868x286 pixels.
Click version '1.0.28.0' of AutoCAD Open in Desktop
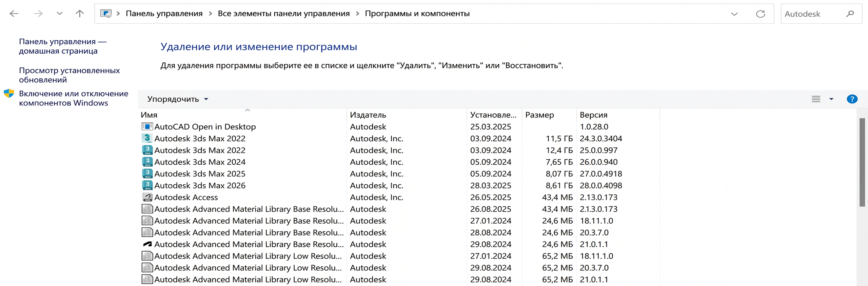pyautogui.click(x=594, y=127)
